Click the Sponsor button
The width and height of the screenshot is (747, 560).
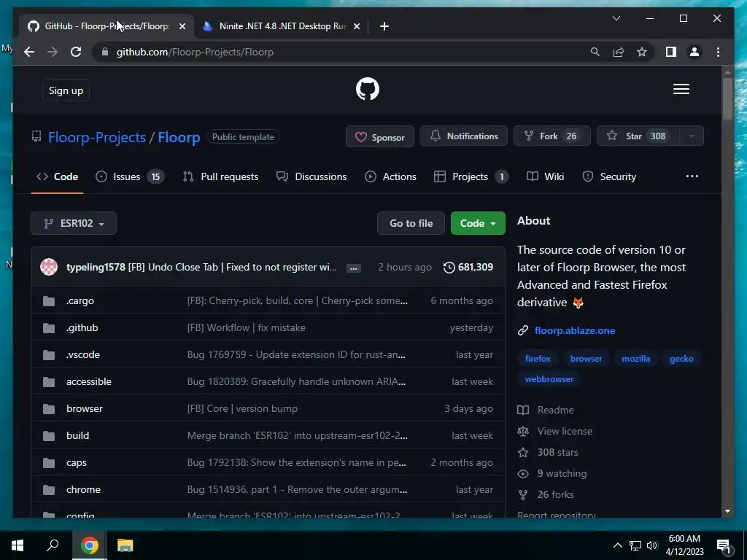pos(379,136)
